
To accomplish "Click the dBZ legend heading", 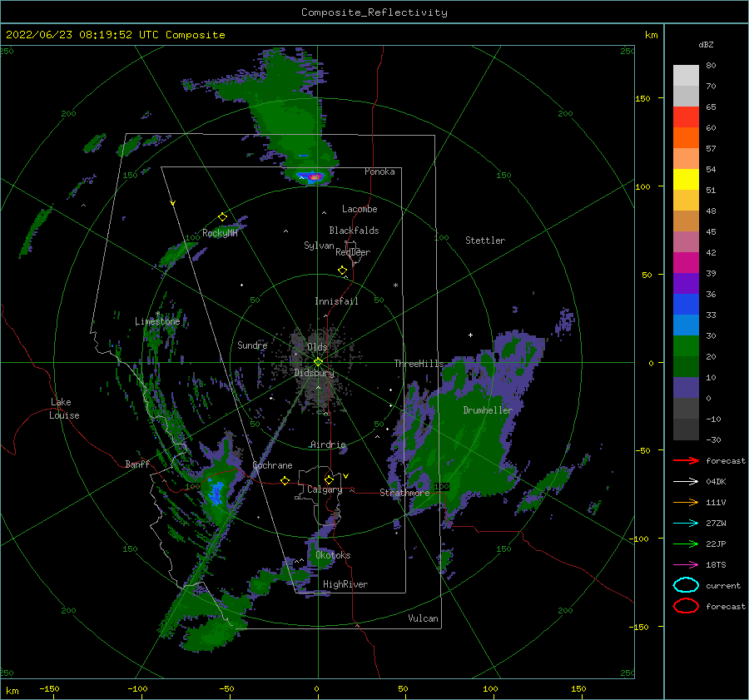I will click(x=706, y=44).
